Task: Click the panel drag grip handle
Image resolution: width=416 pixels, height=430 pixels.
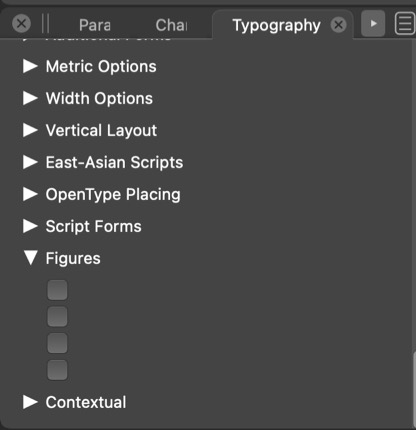Action: [x=46, y=24]
